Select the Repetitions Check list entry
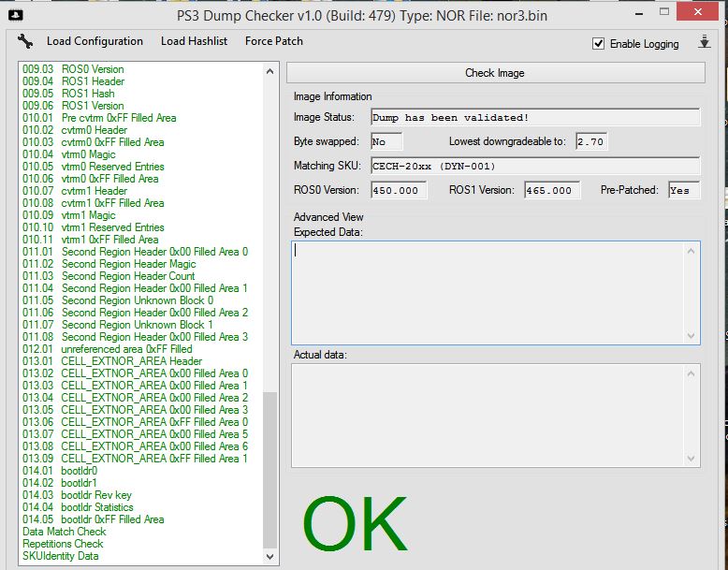The width and height of the screenshot is (728, 570). pyautogui.click(x=63, y=544)
